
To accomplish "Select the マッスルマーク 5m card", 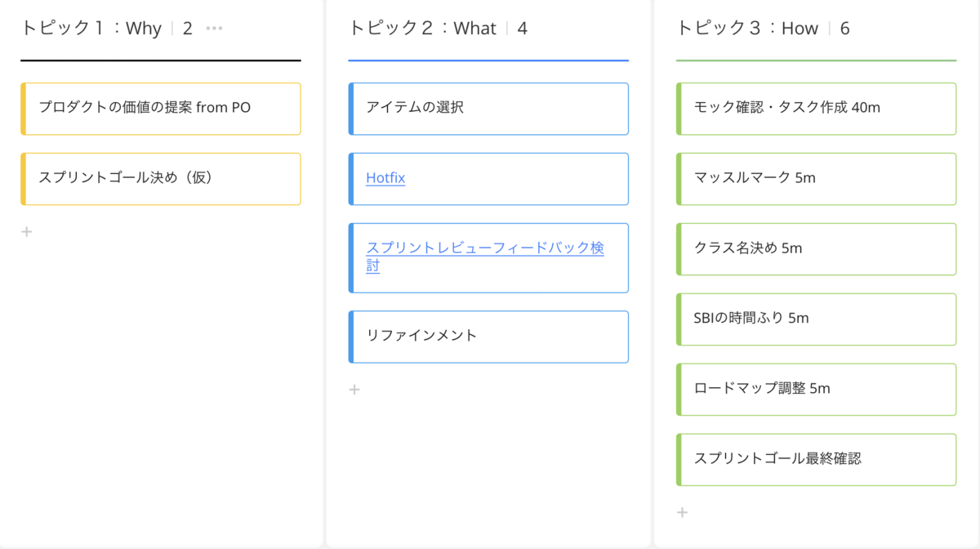I will coord(816,179).
